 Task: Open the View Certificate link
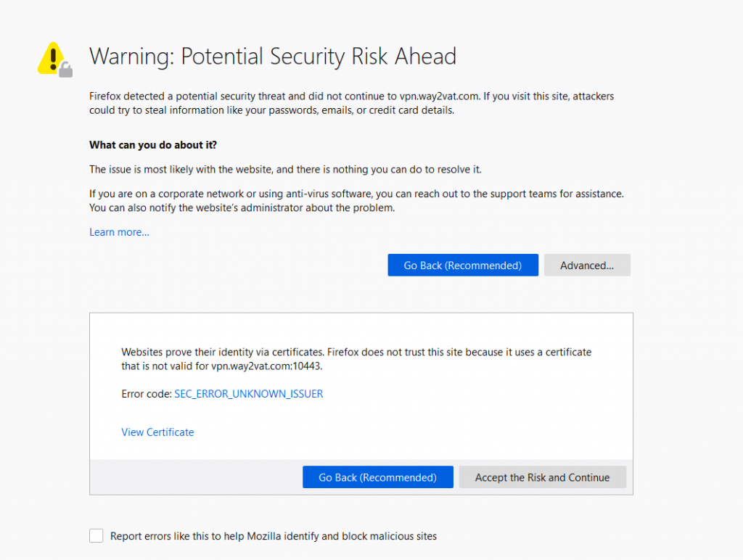tap(157, 432)
